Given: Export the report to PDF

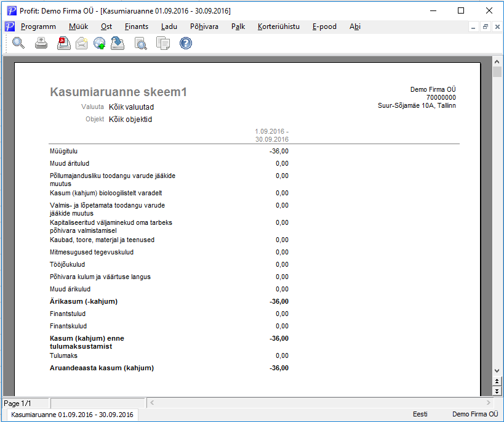Looking at the screenshot, I should (63, 43).
